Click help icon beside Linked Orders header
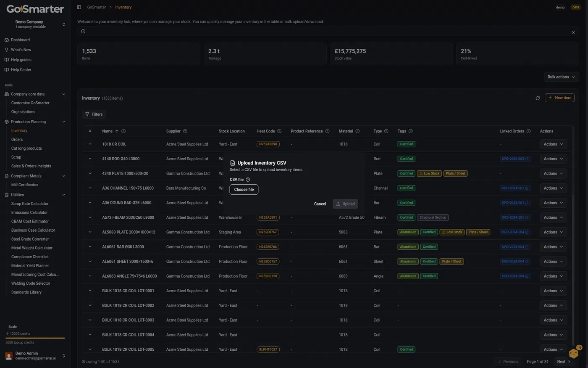588x368 pixels. click(x=528, y=131)
